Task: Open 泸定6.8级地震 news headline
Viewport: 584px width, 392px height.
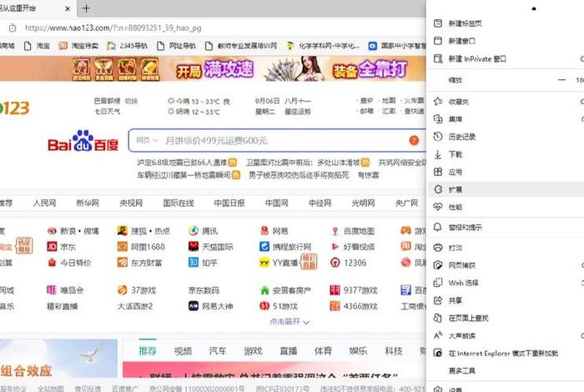Action: (x=182, y=163)
